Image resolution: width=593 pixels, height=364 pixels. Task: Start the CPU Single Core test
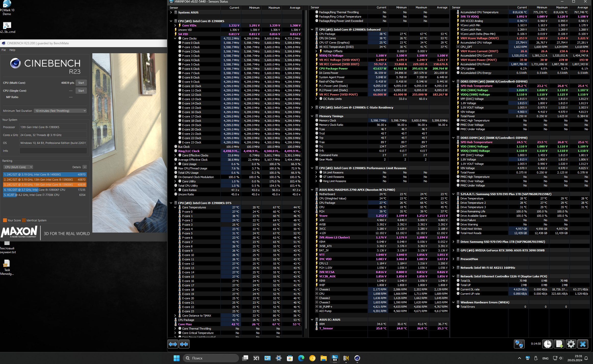click(x=81, y=91)
